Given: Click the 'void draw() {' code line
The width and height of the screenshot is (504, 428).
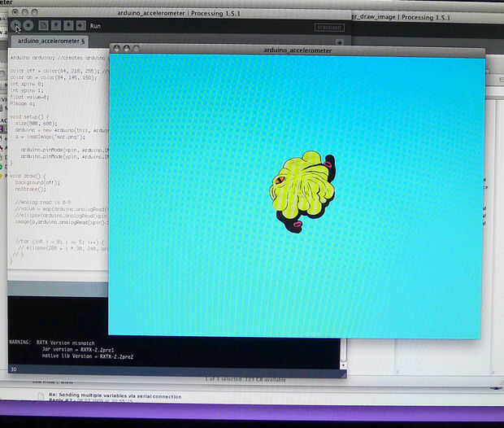Looking at the screenshot, I should pos(28,176).
